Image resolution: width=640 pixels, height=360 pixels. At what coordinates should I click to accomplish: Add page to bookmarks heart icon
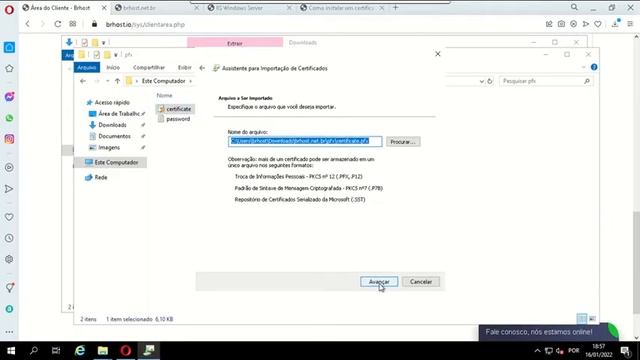click(x=598, y=24)
